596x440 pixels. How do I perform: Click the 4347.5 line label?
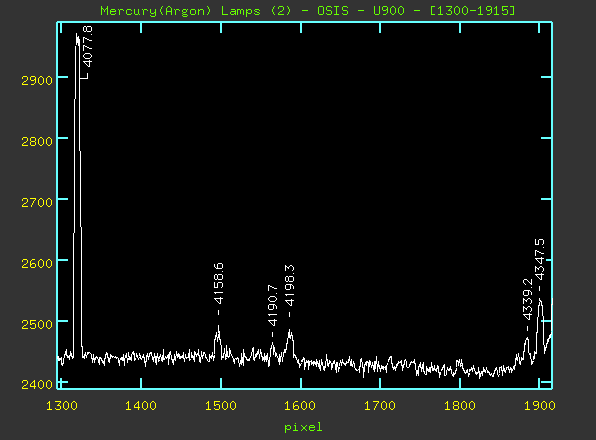[x=540, y=259]
